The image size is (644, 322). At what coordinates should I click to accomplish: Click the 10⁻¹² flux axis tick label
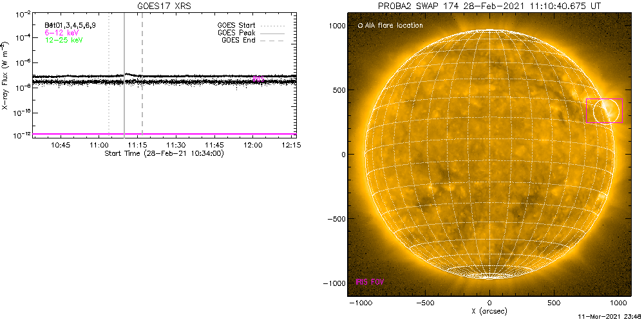[x=22, y=134]
